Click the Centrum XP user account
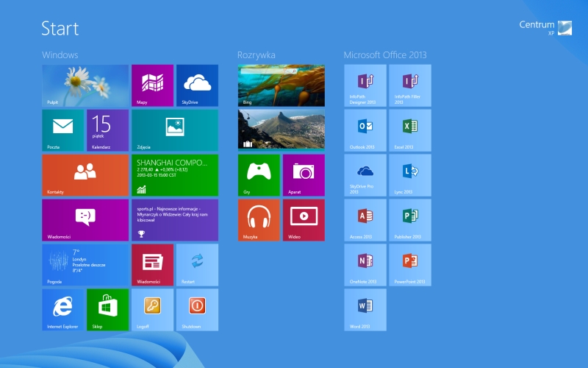Viewport: 588px width, 368px height. point(545,28)
